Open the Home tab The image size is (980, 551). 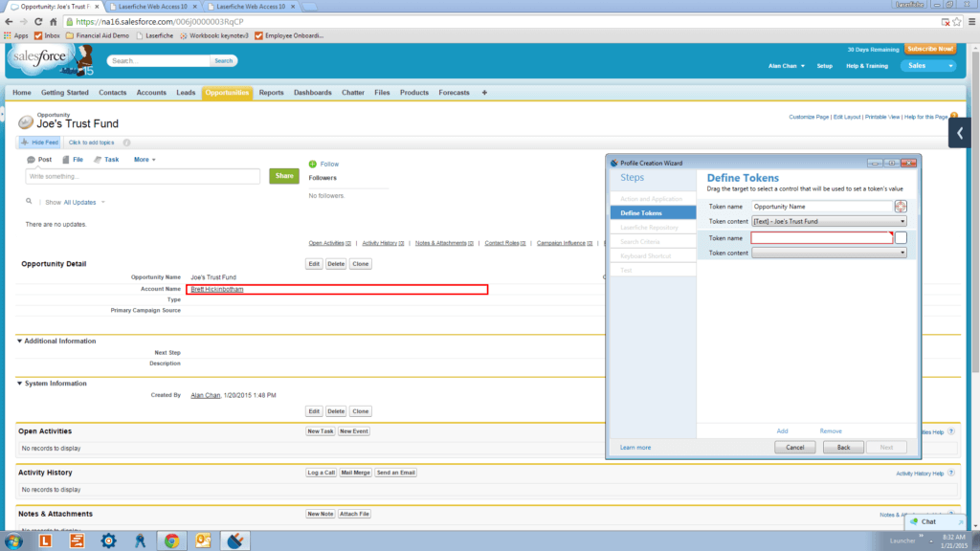22,93
